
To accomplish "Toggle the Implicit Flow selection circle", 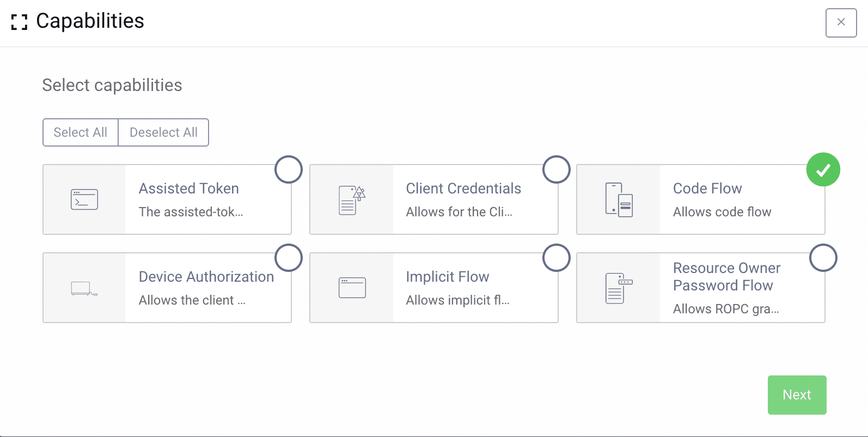I will tap(556, 258).
